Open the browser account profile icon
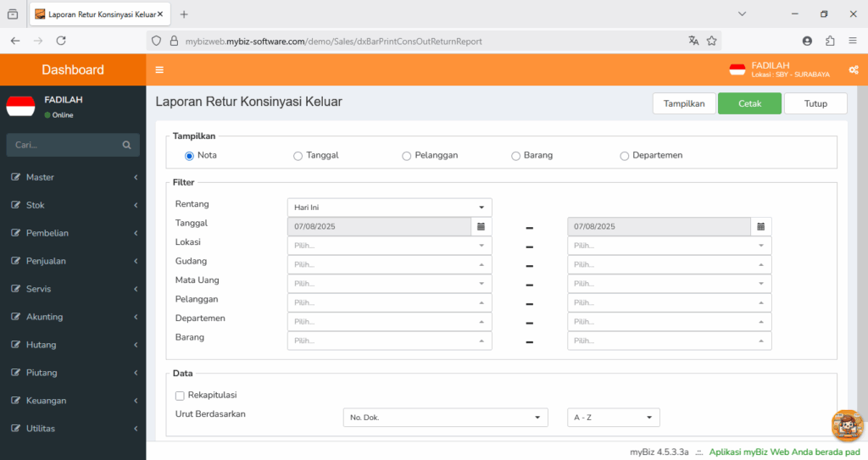The height and width of the screenshot is (460, 868). pyautogui.click(x=807, y=41)
